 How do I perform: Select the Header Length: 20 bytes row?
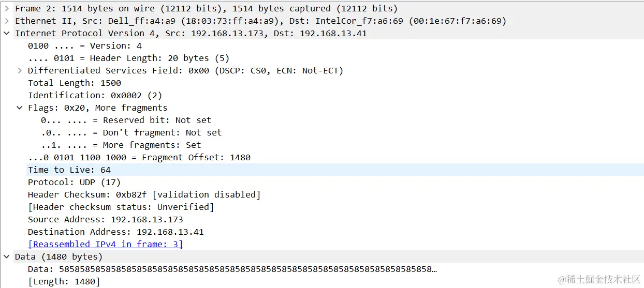(x=128, y=58)
